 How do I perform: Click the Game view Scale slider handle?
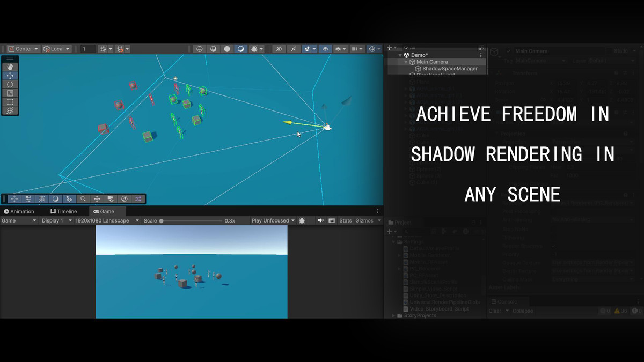point(161,220)
